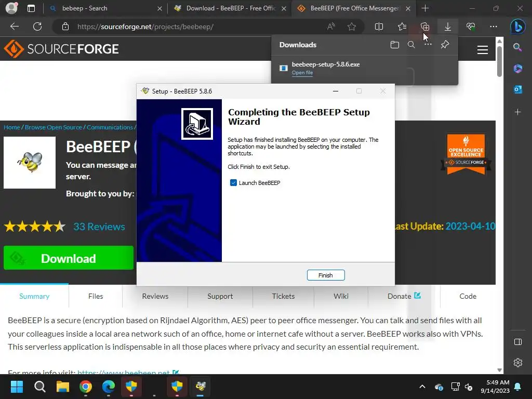Select the Donate tab
The width and height of the screenshot is (532, 399).
pyautogui.click(x=404, y=296)
